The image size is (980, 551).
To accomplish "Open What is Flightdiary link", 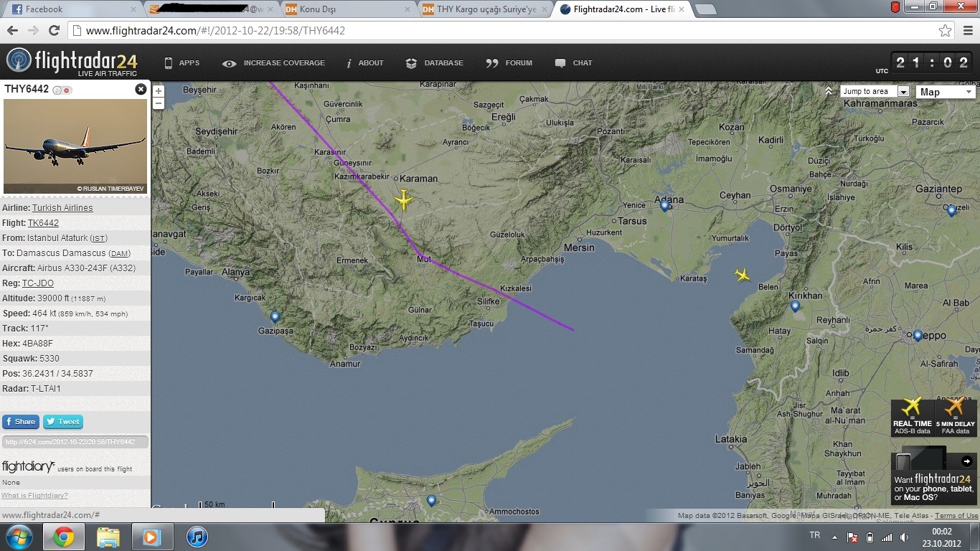I will [x=34, y=496].
